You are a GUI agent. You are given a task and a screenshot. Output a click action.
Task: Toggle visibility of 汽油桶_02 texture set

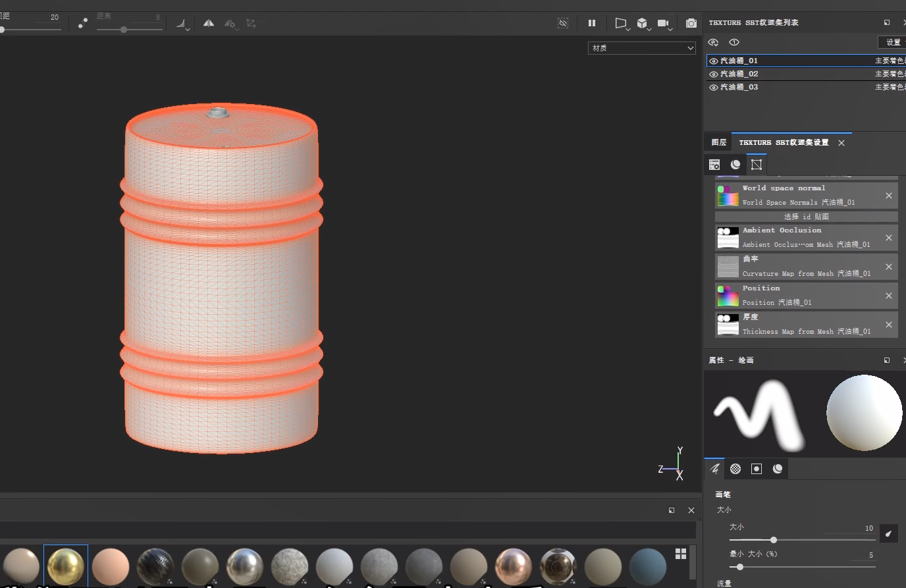click(713, 74)
